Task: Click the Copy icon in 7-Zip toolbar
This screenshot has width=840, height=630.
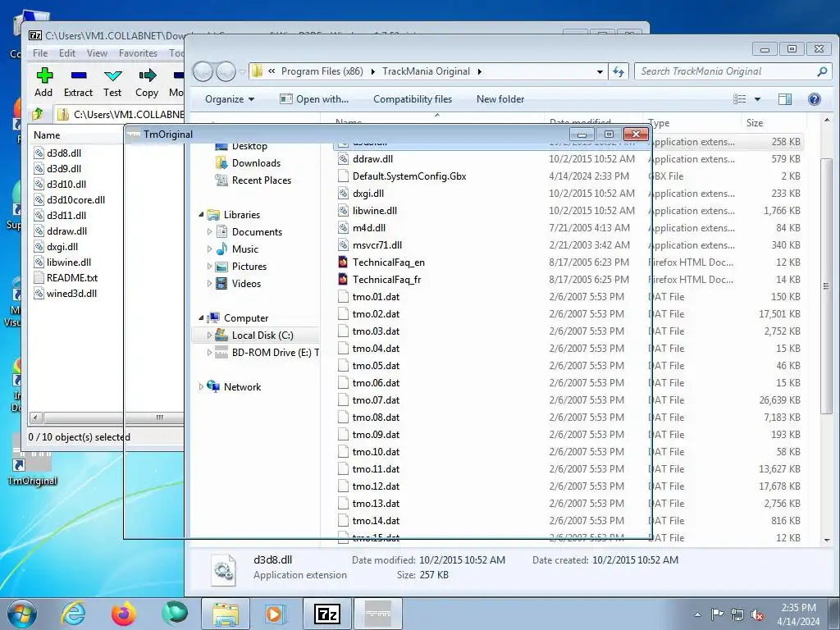Action: [147, 83]
